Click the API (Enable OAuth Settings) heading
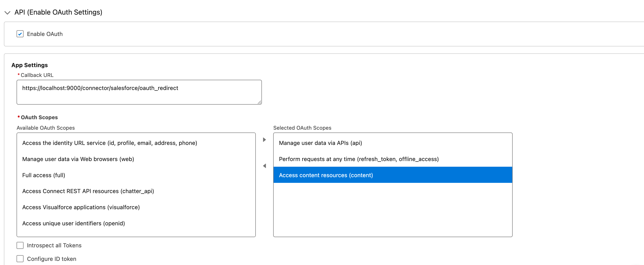This screenshot has width=644, height=265. (58, 12)
